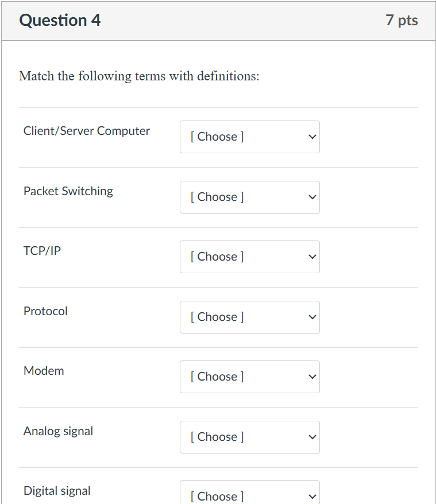Select the term label Analog signal

(x=58, y=431)
